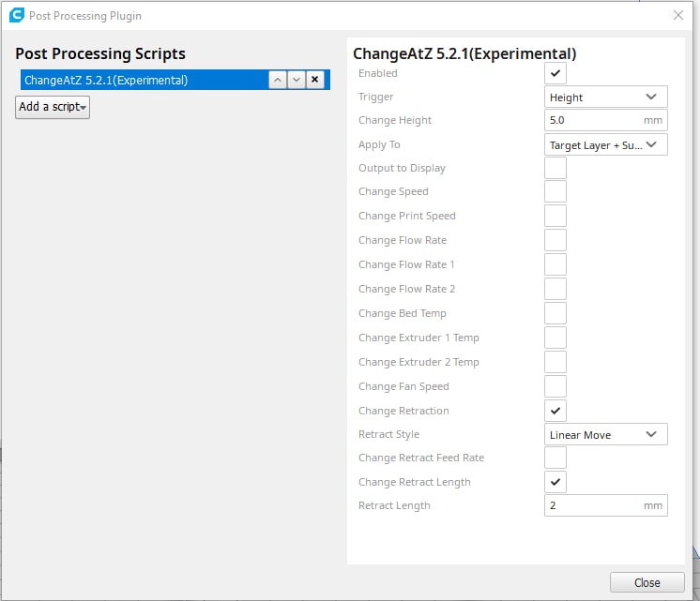Click the Output to Display label
Screen dimensions: 700x601
coord(402,168)
